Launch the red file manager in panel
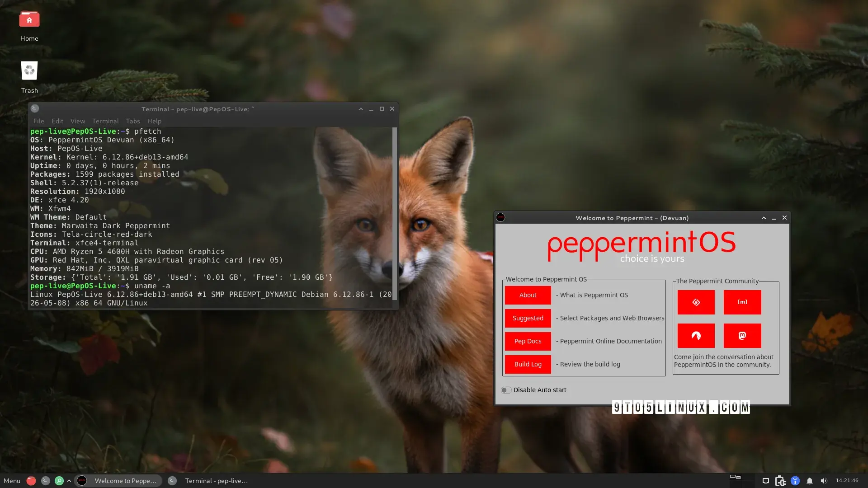This screenshot has width=868, height=488. [31, 481]
